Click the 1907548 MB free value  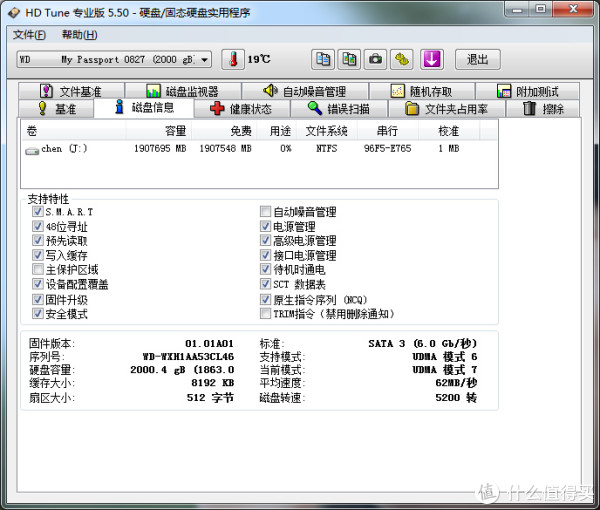225,148
